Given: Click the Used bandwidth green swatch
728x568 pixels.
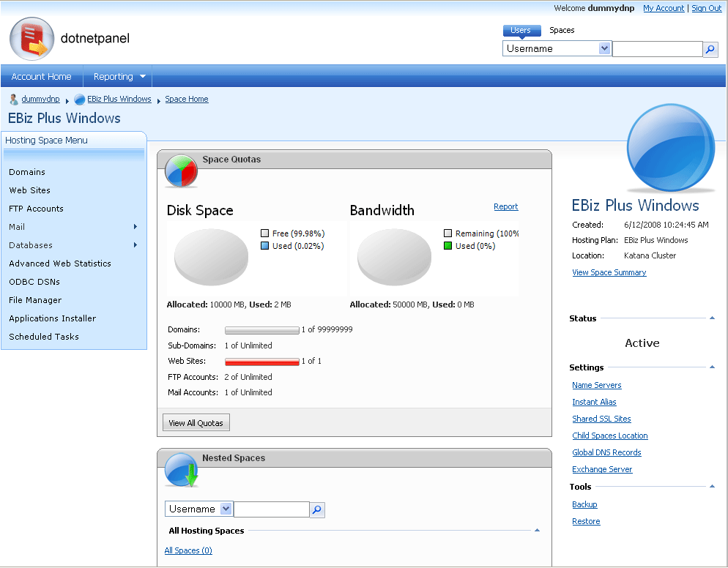Looking at the screenshot, I should pos(447,245).
